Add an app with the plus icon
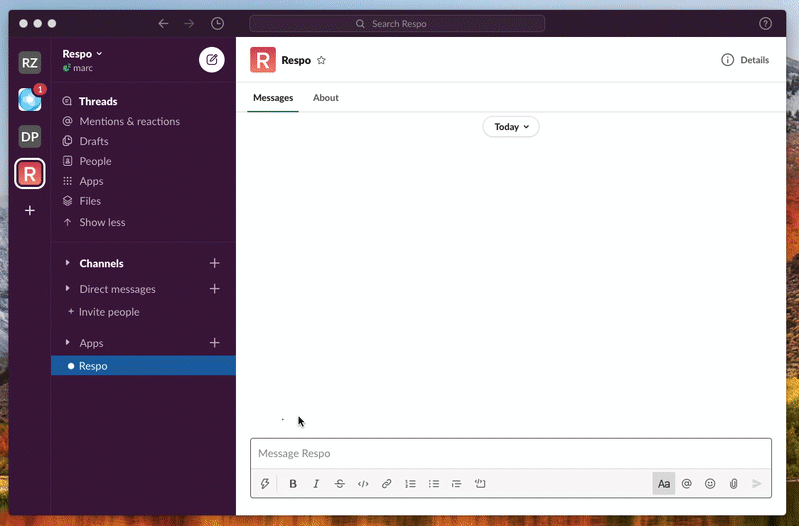The image size is (799, 526). tap(215, 343)
